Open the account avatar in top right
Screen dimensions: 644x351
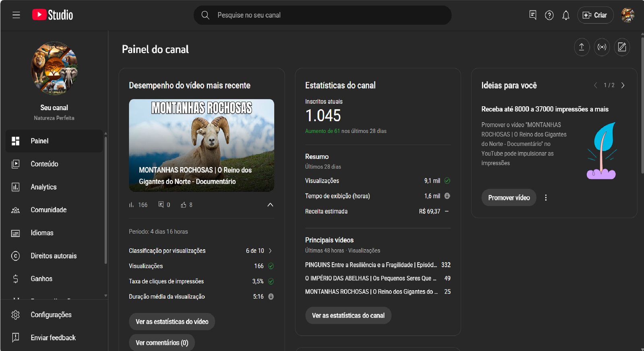coord(627,15)
